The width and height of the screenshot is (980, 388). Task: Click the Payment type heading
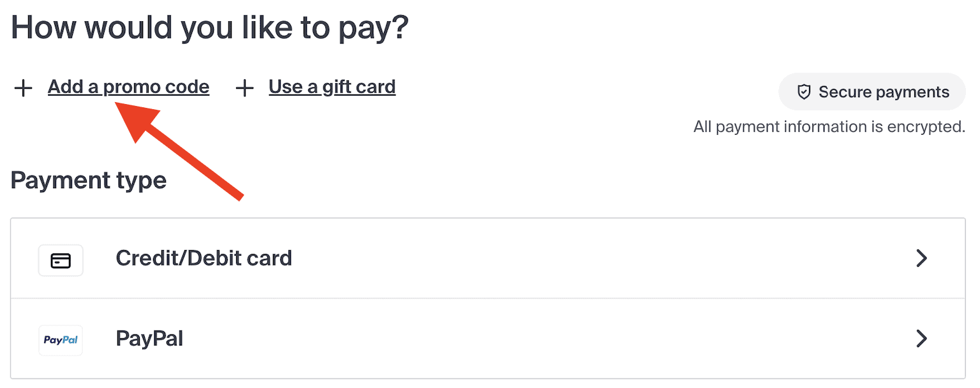coord(89,181)
